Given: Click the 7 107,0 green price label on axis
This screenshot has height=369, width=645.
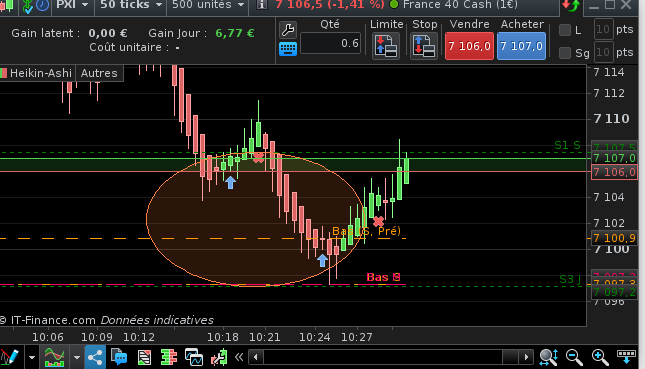Looking at the screenshot, I should pos(614,158).
